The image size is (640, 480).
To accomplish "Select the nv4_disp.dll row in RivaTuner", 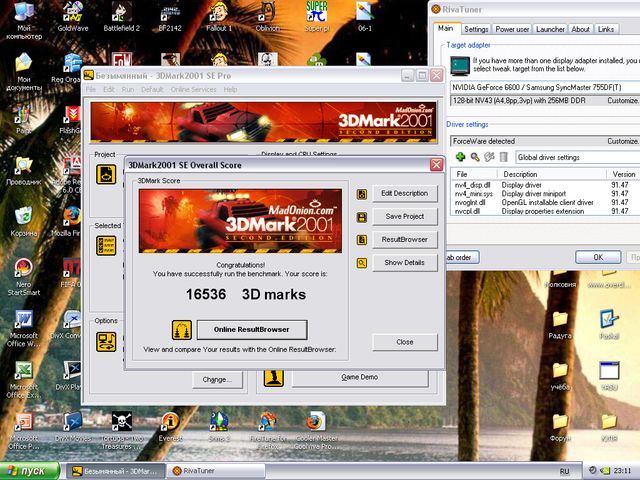I will (x=545, y=185).
